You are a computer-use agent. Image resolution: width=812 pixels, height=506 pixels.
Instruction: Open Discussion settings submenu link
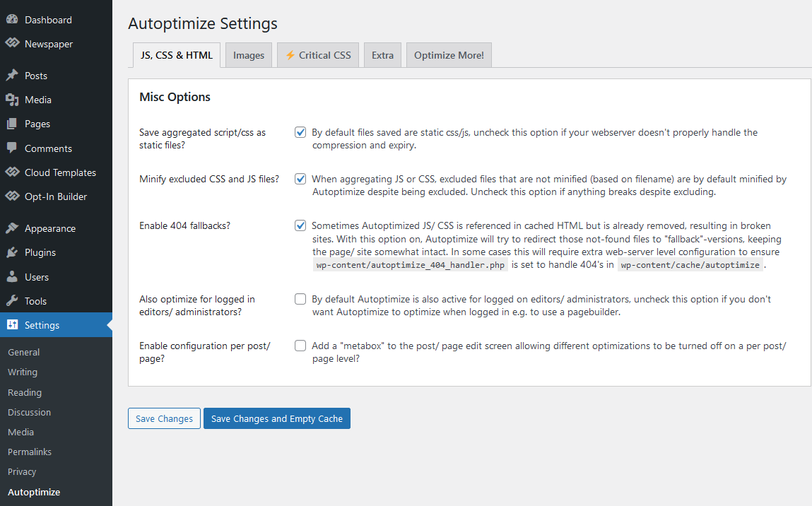[x=30, y=412]
